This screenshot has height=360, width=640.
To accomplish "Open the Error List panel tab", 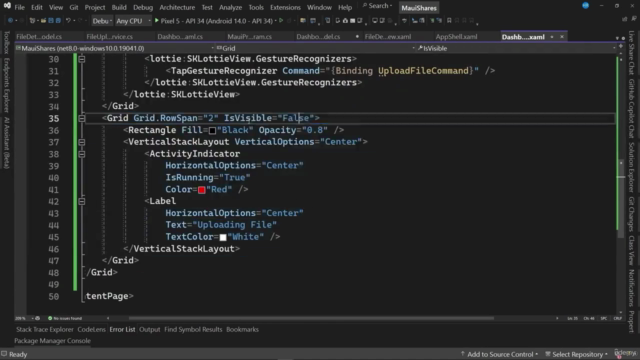I will coord(122,329).
